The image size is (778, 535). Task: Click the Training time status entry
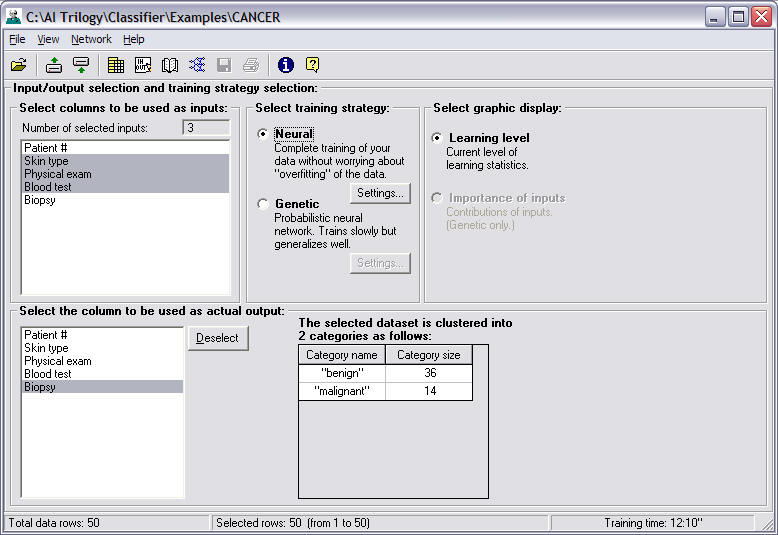click(652, 523)
